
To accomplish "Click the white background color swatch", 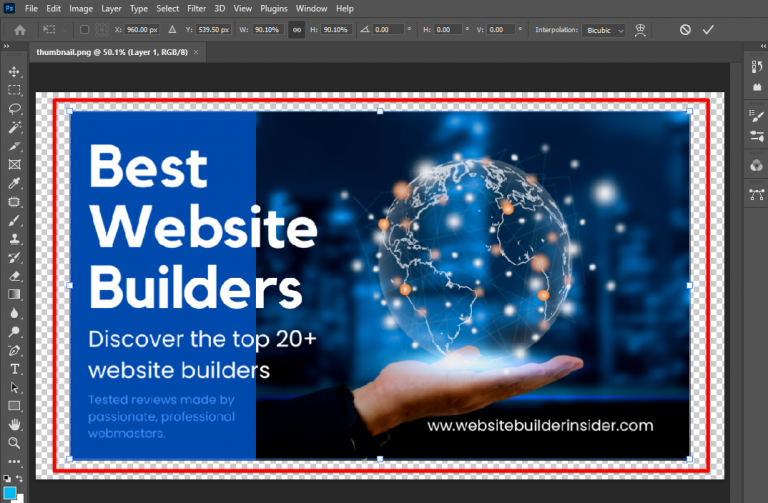I will [x=20, y=499].
